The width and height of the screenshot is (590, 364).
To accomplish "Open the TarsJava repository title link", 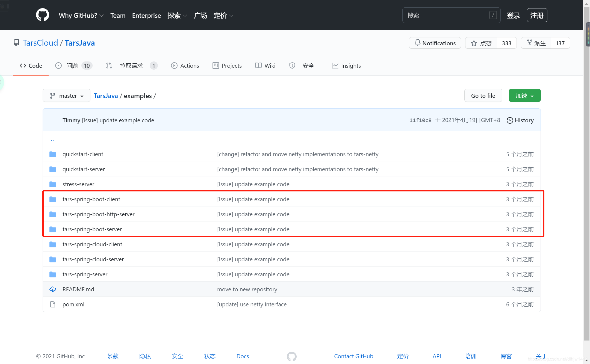I will [x=80, y=43].
